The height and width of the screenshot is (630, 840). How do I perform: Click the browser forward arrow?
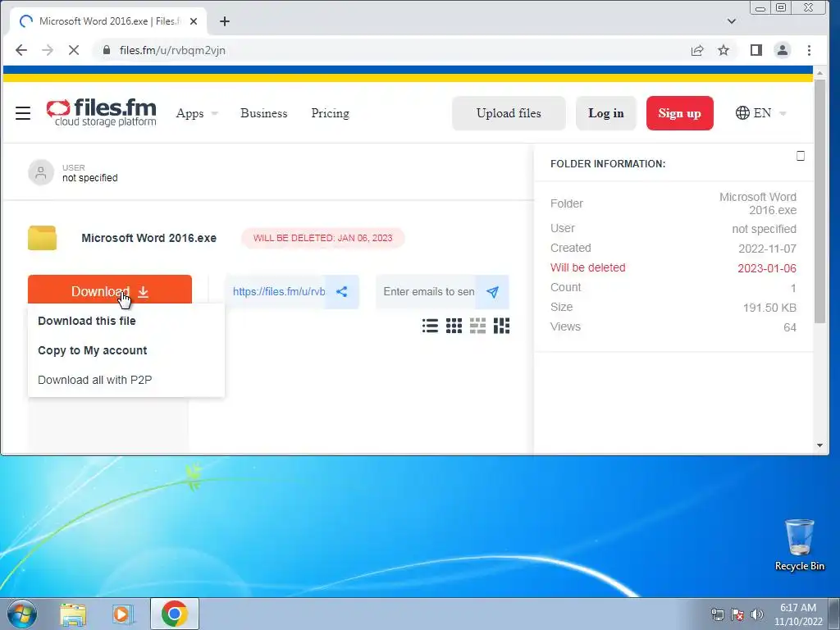(48, 50)
